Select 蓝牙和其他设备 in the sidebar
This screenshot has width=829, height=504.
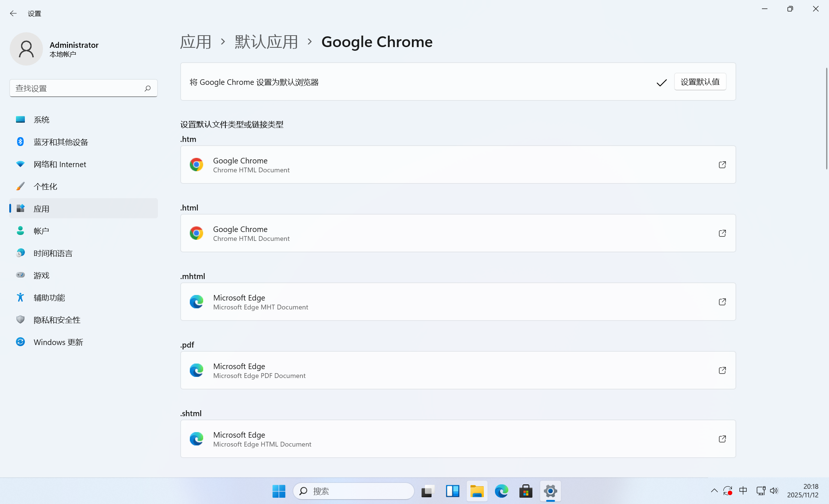pyautogui.click(x=61, y=142)
